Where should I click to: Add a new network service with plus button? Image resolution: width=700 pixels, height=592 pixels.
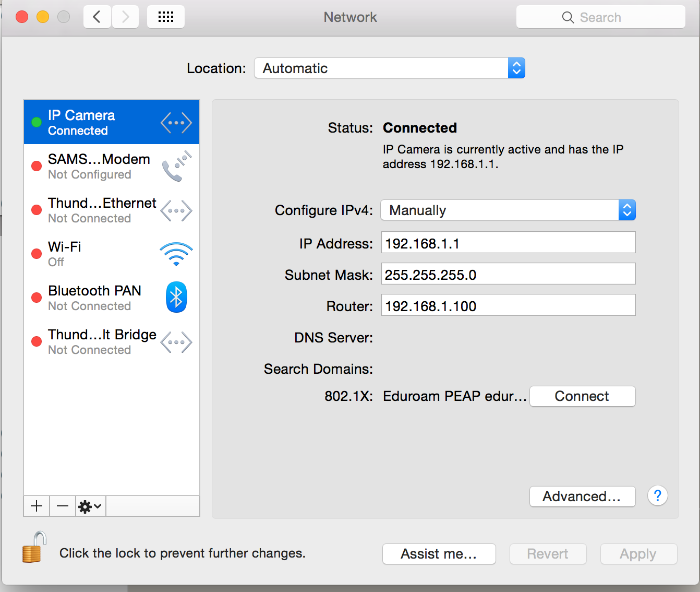tap(37, 506)
